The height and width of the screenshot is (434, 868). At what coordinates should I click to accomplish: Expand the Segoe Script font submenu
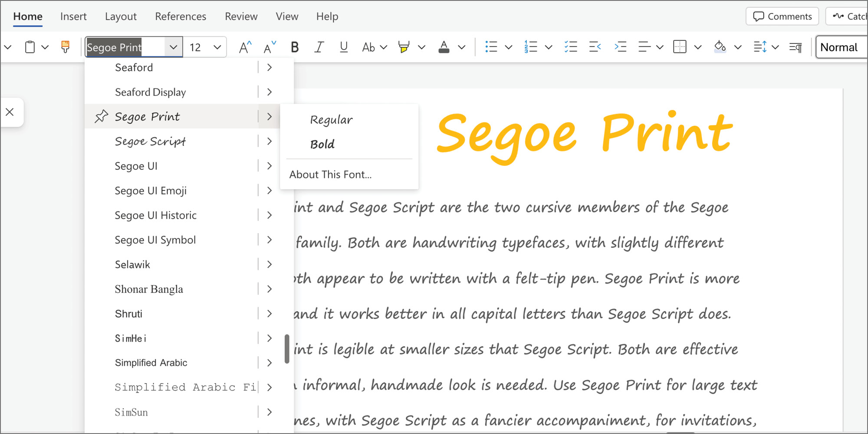coord(270,141)
